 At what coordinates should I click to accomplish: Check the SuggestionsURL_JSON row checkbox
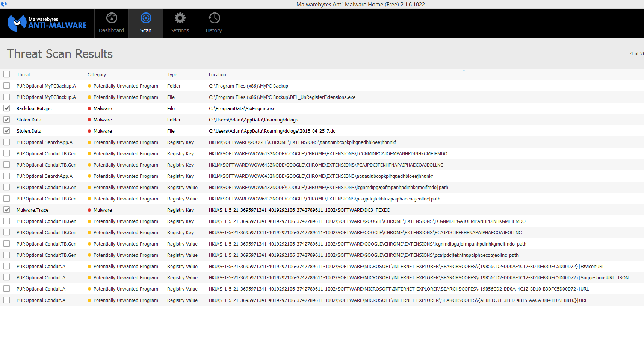tap(7, 277)
